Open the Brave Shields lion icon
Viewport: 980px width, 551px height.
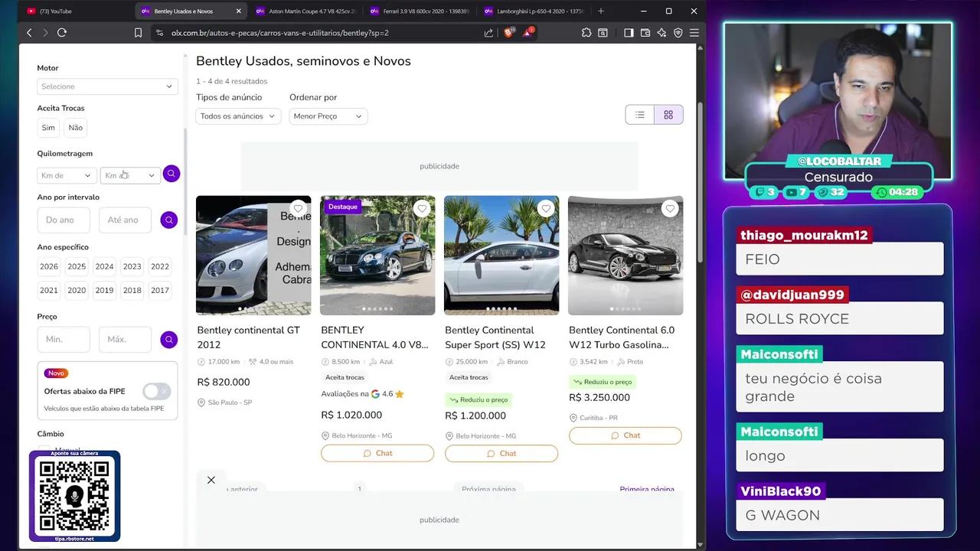(509, 33)
